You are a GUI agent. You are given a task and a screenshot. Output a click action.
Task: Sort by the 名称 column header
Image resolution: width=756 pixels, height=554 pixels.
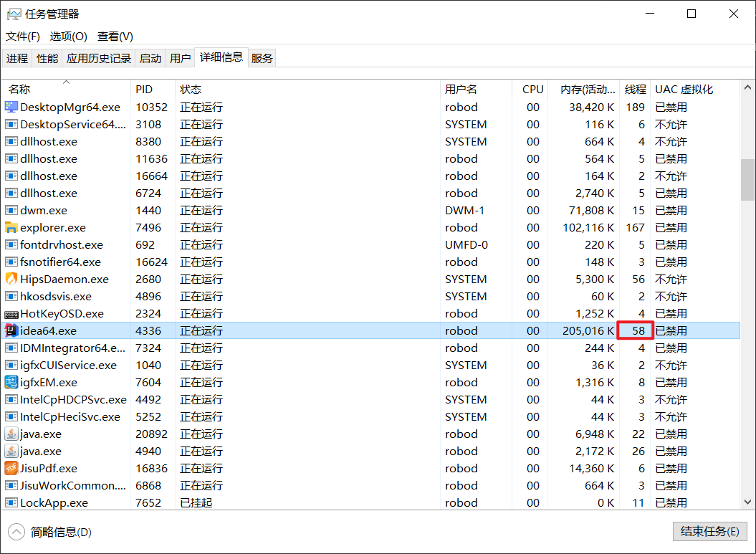(x=66, y=89)
